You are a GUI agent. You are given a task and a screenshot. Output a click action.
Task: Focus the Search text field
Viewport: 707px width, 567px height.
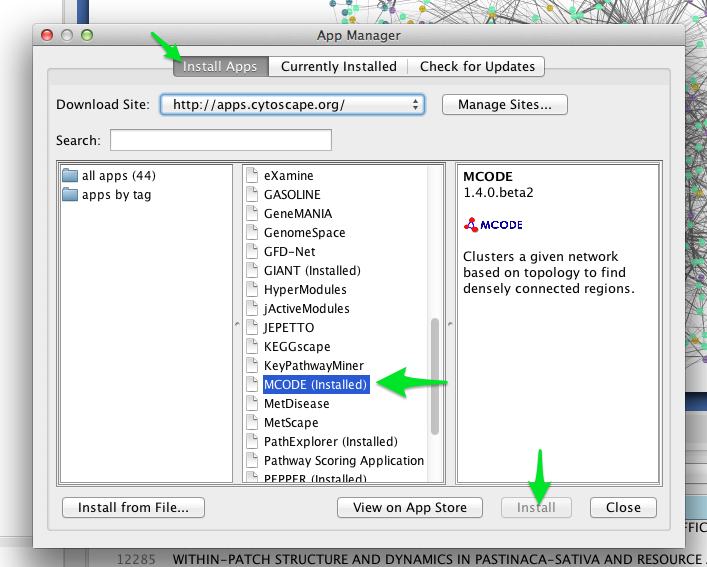click(x=221, y=140)
